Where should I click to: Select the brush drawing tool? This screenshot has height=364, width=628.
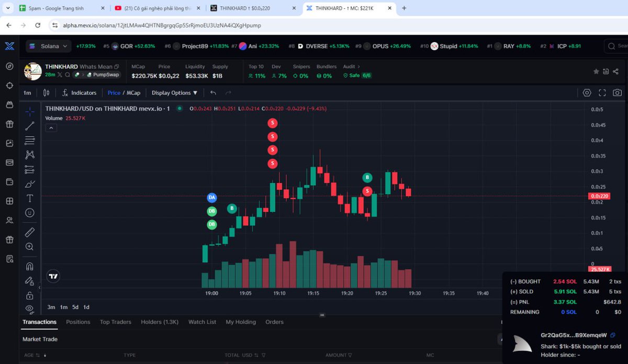(x=30, y=184)
